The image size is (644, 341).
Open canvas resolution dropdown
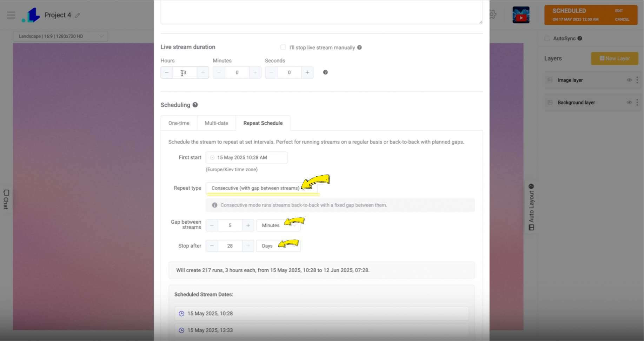60,36
